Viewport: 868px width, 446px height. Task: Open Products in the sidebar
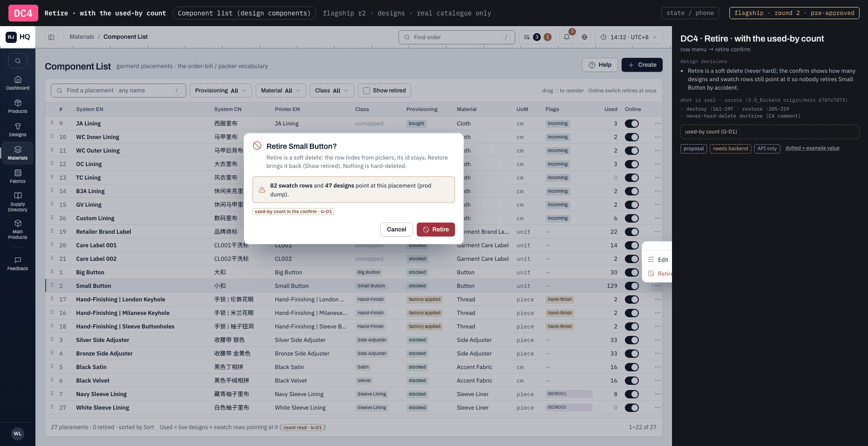(x=18, y=106)
